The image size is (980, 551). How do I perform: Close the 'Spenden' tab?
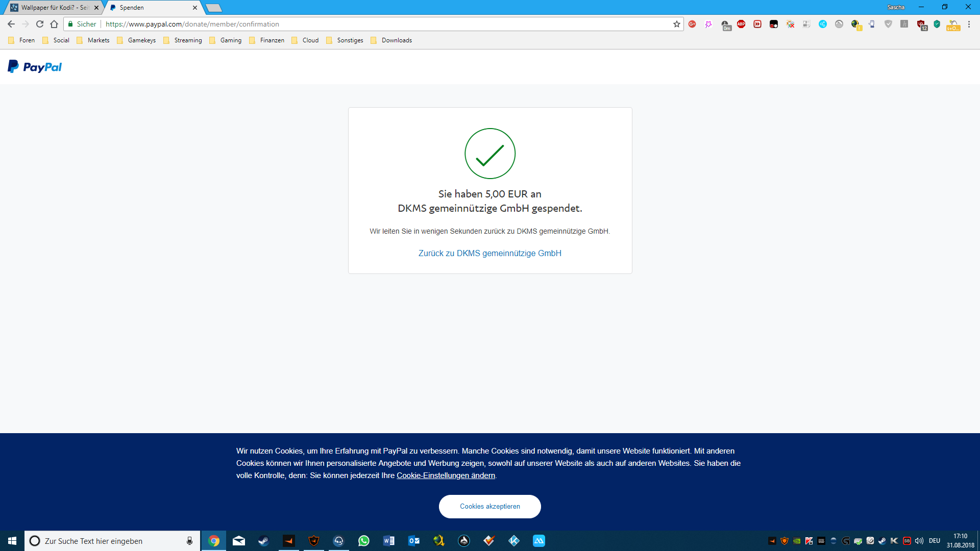click(195, 8)
